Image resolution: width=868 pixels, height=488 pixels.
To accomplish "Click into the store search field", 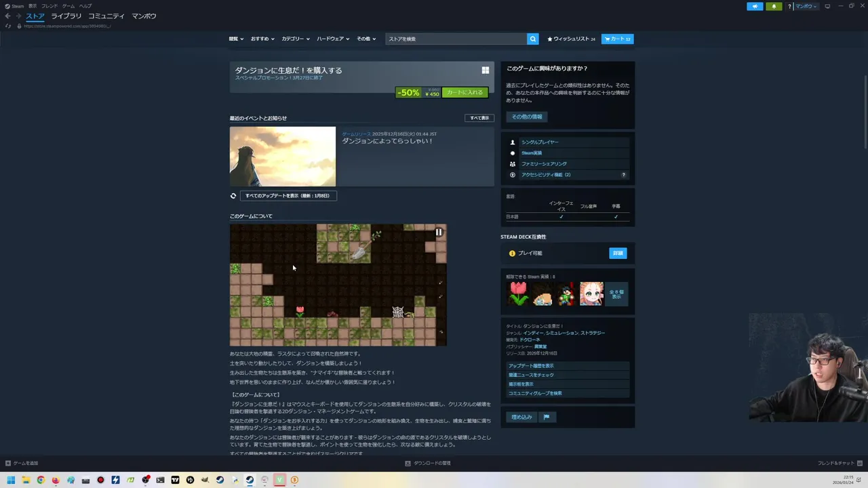I will [456, 39].
